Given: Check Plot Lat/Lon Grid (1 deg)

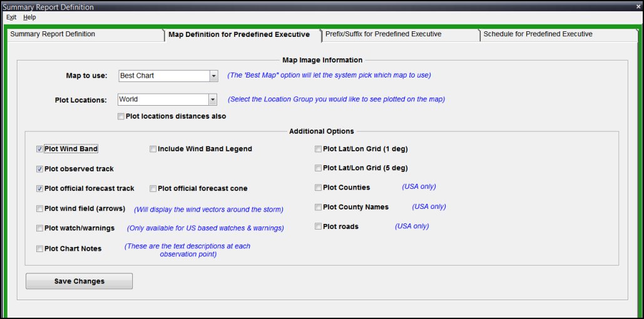Looking at the screenshot, I should (x=319, y=149).
